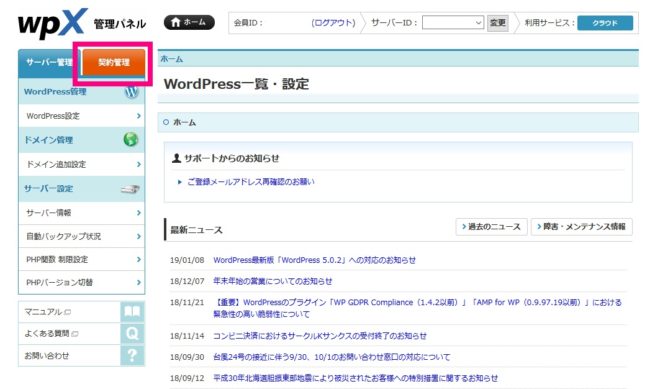Click the クラウド service button
Image resolution: width=650 pixels, height=389 pixels.
point(605,23)
